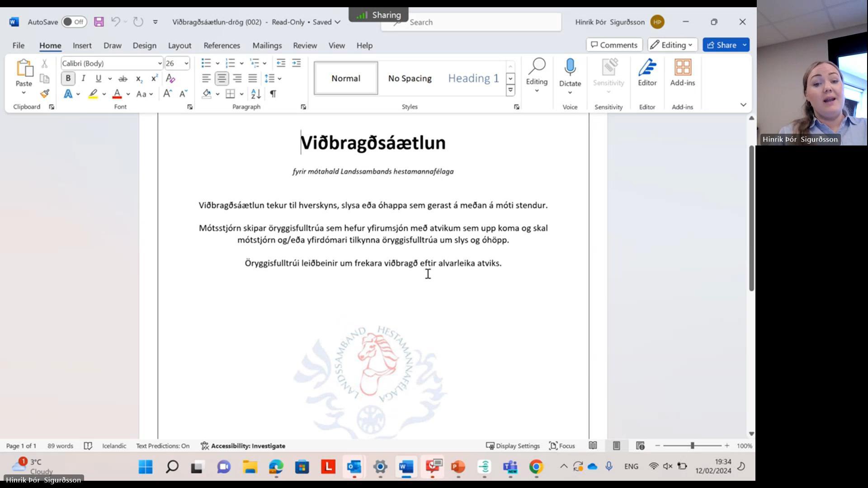Open the Editor pen tool
The height and width of the screenshot is (488, 868).
pyautogui.click(x=647, y=68)
